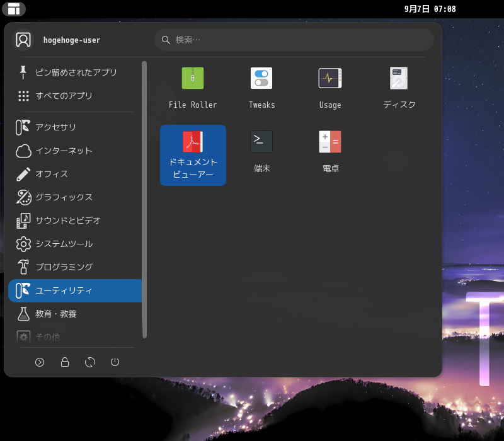This screenshot has height=441, width=504.
Task: Click the 検索 search field
Action: (x=294, y=40)
